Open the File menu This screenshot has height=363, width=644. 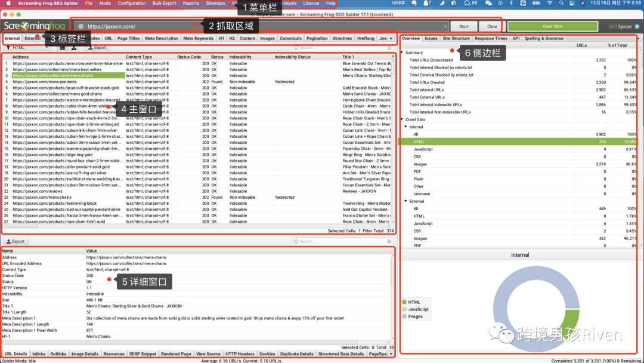89,4
